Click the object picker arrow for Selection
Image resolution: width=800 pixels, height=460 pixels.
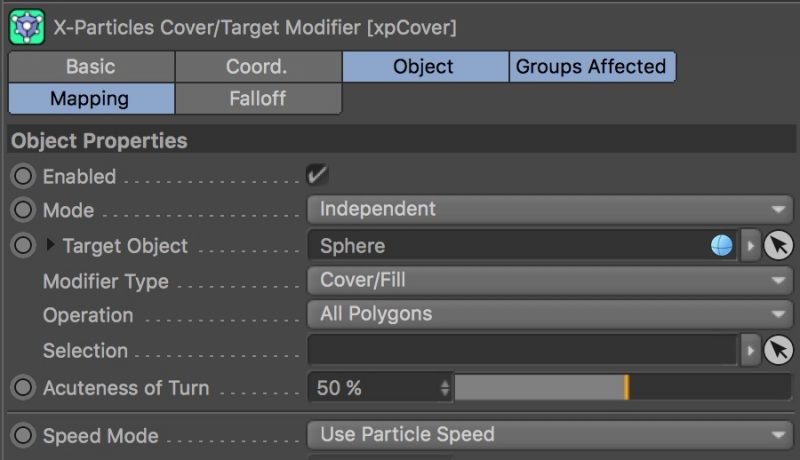[778, 350]
